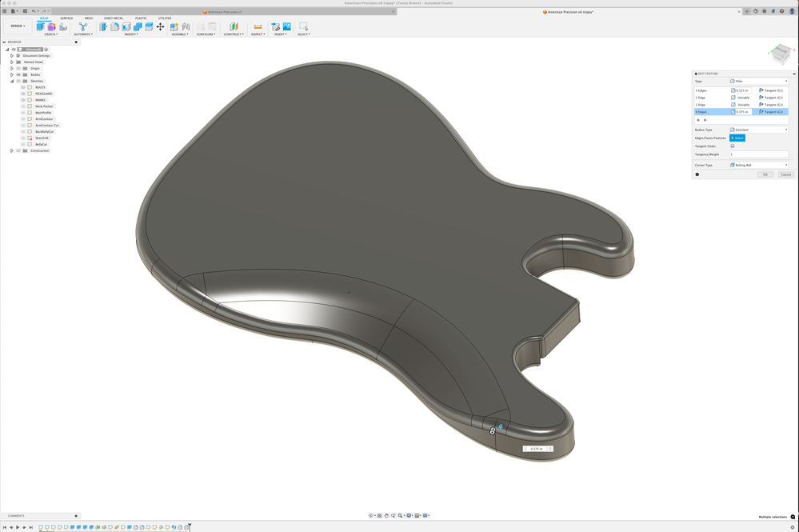The image size is (799, 532).
Task: Remove selection set with X icon
Action: click(705, 120)
